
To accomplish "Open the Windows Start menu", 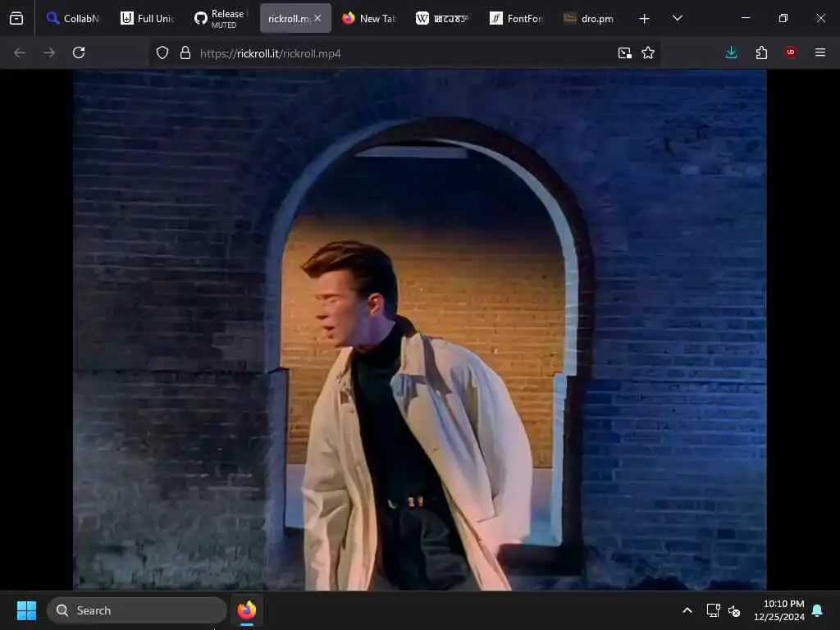I will pyautogui.click(x=26, y=610).
